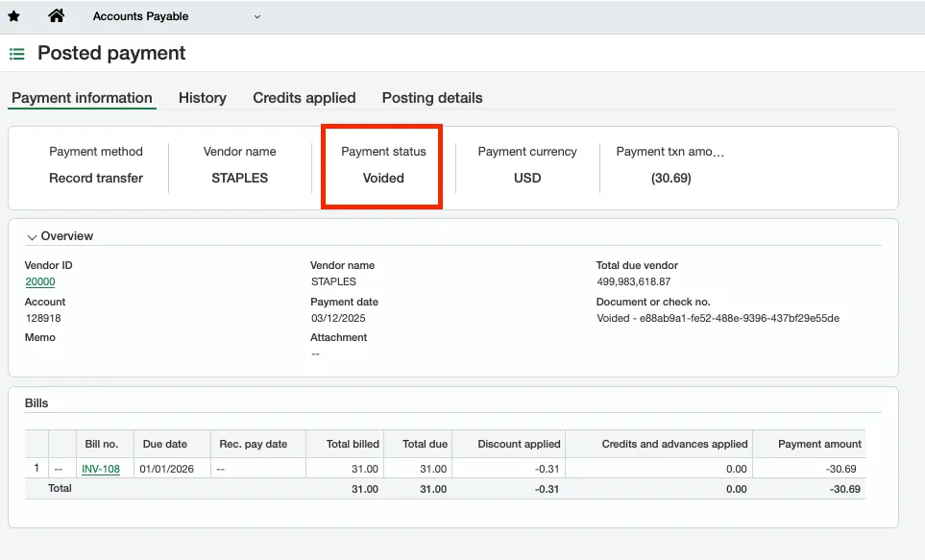The width and height of the screenshot is (925, 560).
Task: Click the Bills section heading
Action: click(37, 403)
